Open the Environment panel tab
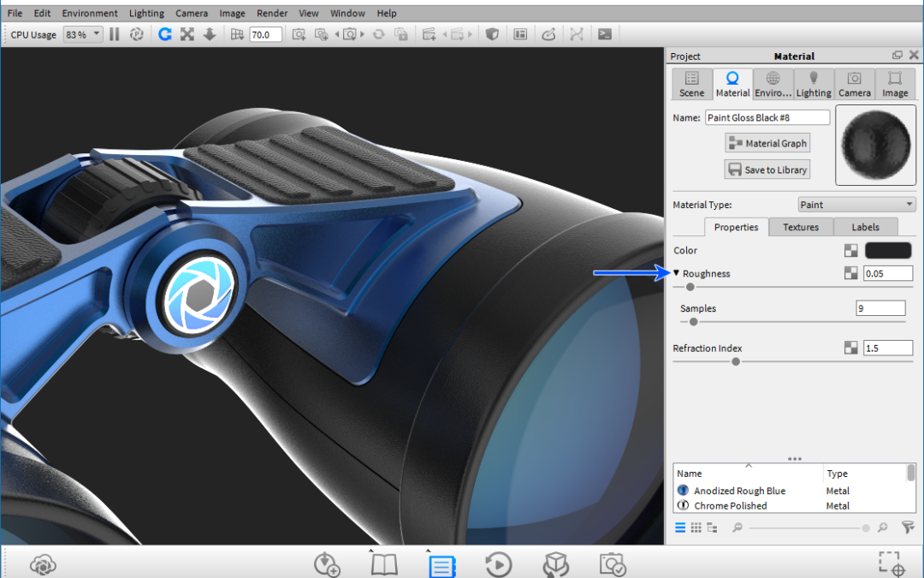 pos(773,84)
